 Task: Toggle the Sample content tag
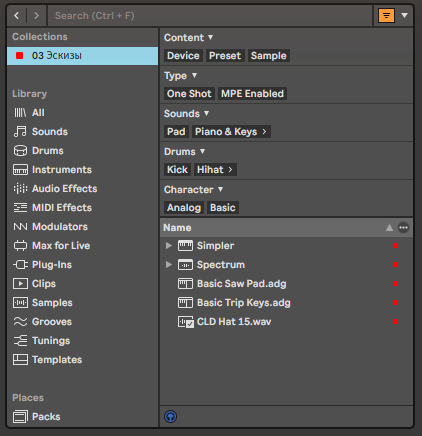tap(268, 56)
